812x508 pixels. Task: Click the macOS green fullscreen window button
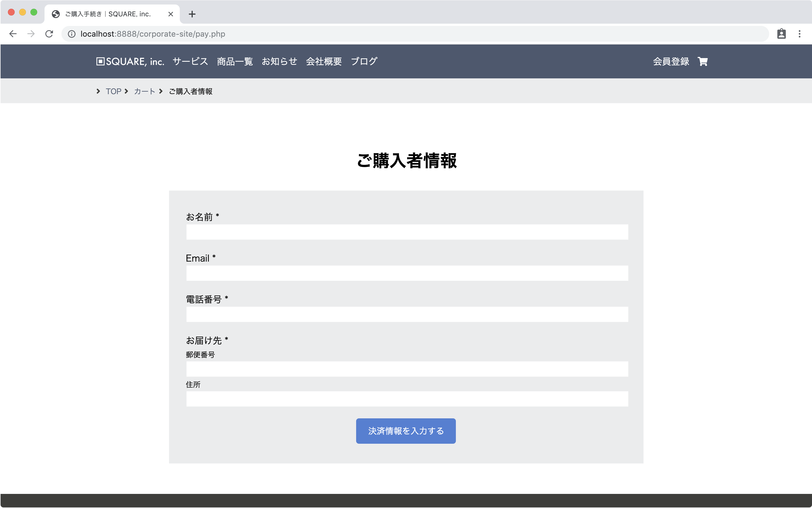34,12
